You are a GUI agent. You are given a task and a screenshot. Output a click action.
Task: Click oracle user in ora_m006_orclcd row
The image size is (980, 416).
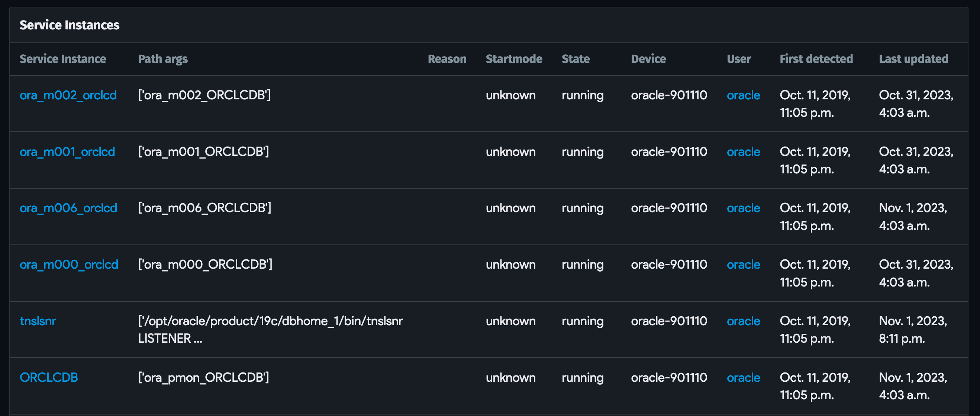pos(743,208)
